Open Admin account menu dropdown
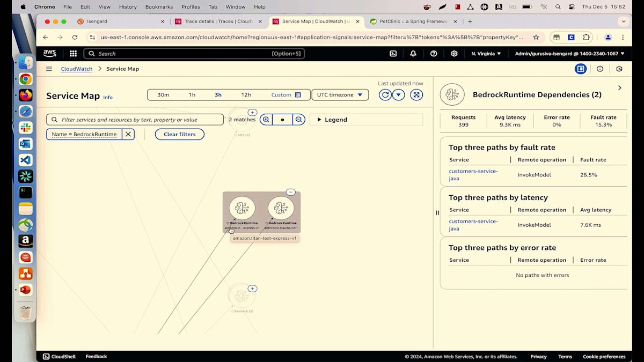 569,54
